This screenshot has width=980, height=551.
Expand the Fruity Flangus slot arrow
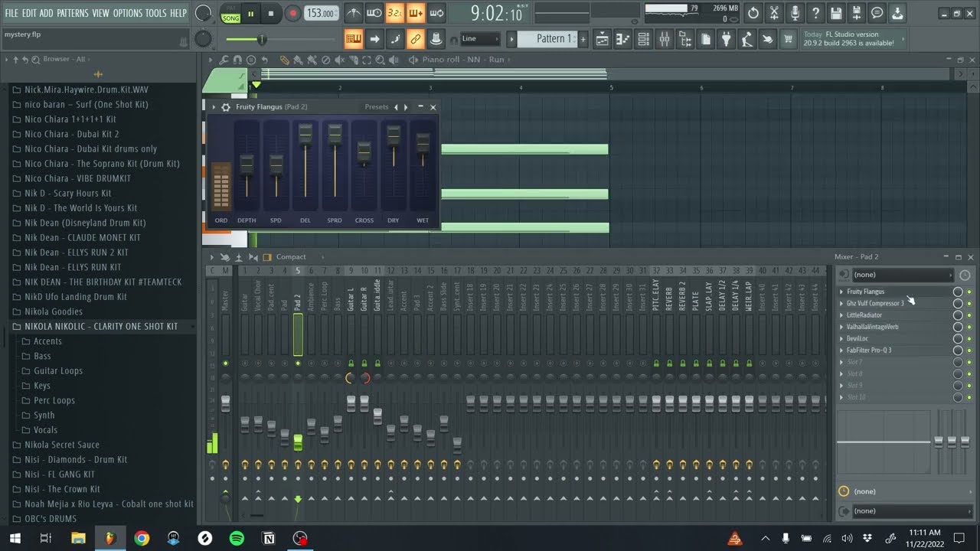[x=841, y=292]
